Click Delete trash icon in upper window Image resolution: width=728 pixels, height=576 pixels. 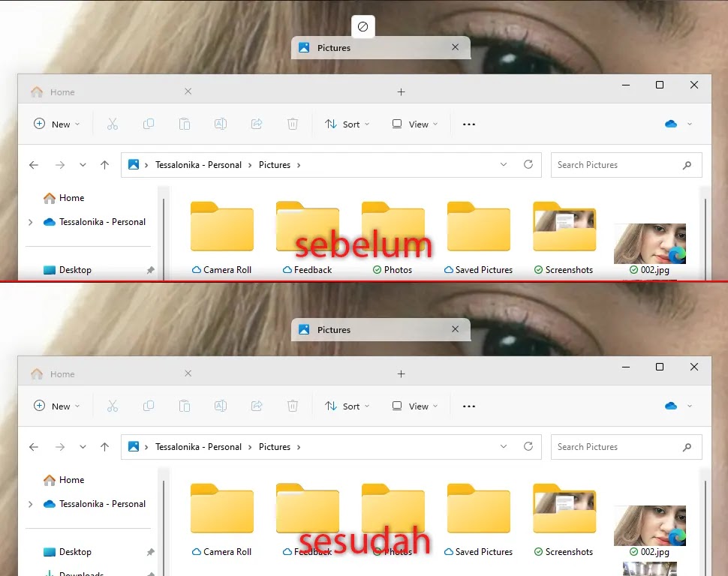(293, 124)
